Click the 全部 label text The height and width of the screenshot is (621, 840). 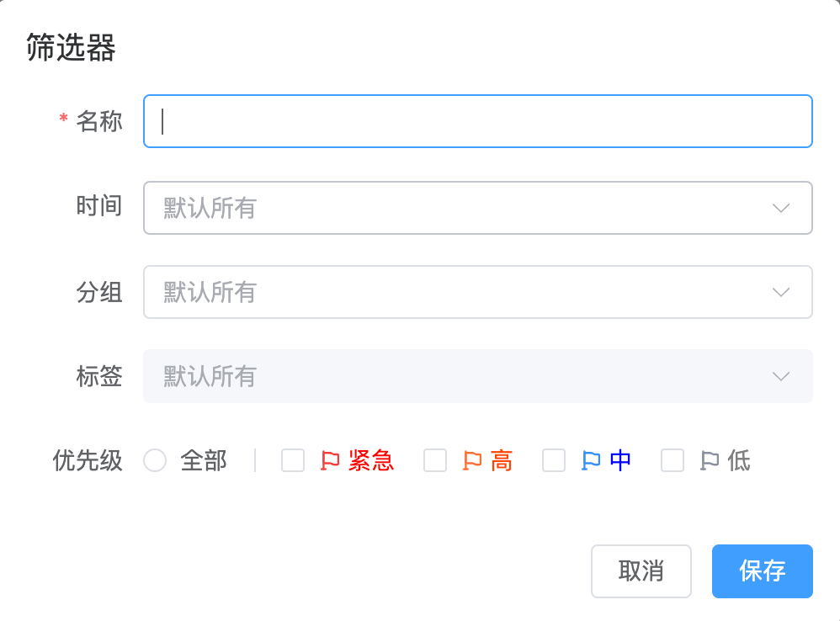pyautogui.click(x=204, y=460)
